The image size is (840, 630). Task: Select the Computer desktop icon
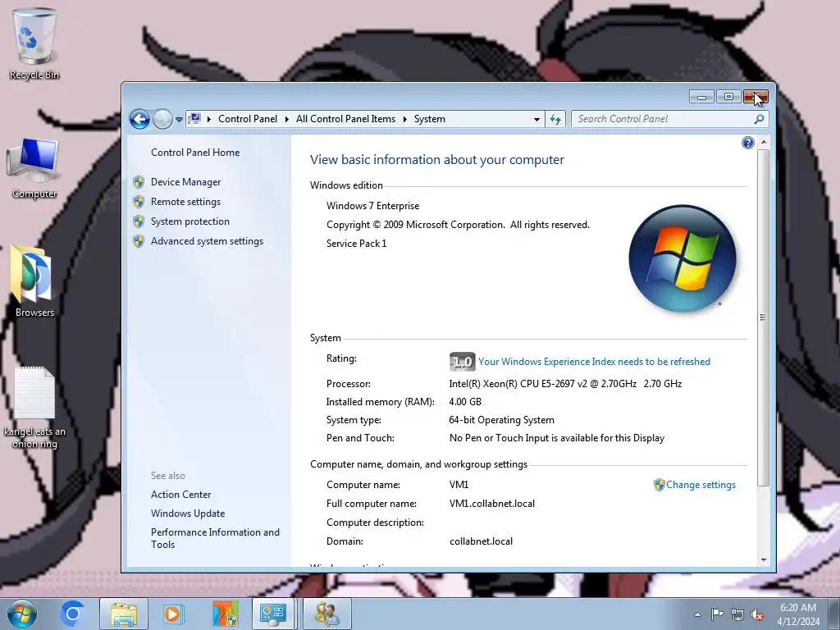(x=34, y=168)
